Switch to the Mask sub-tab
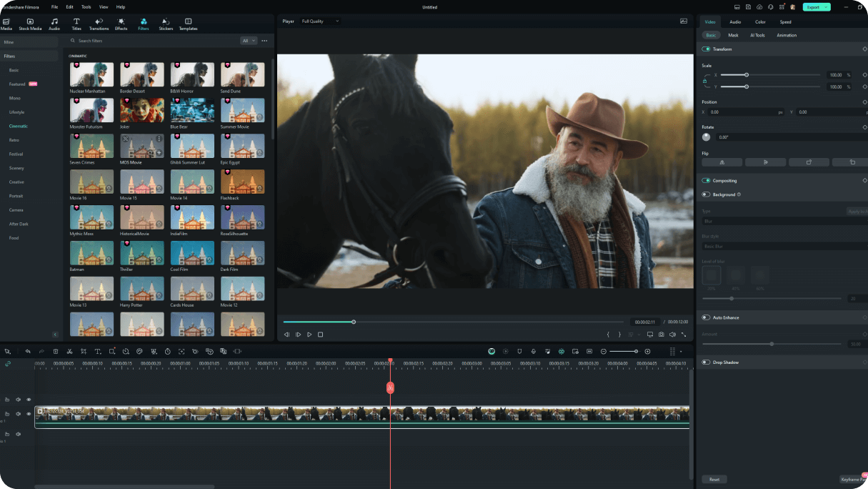This screenshot has height=489, width=868. [x=733, y=35]
